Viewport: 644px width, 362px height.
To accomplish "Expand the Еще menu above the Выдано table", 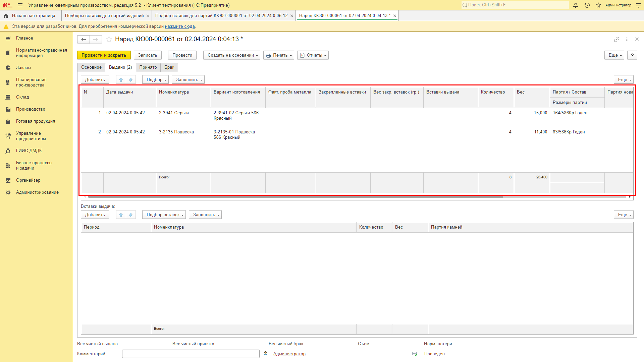I will tap(624, 79).
